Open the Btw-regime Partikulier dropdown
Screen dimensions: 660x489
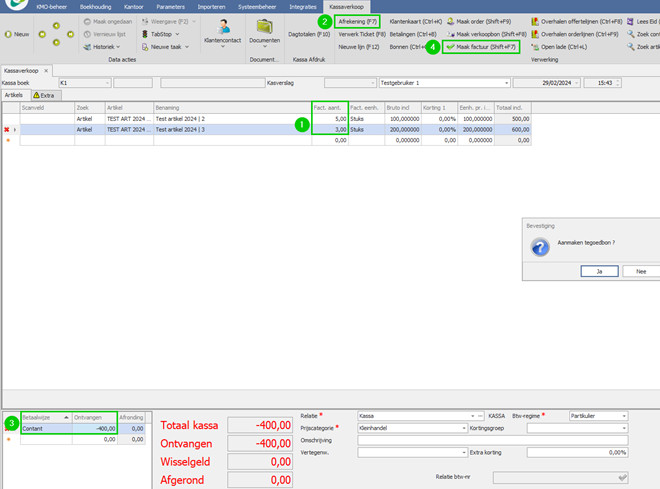click(x=624, y=416)
